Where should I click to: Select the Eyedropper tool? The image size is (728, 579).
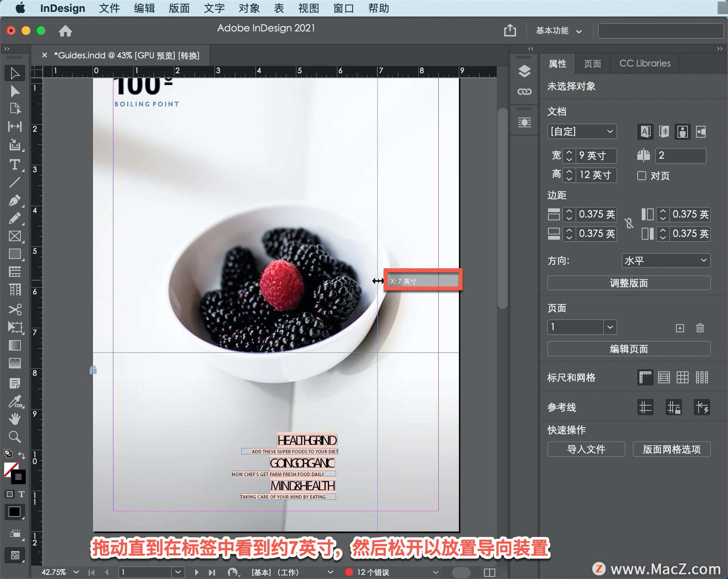(x=15, y=401)
